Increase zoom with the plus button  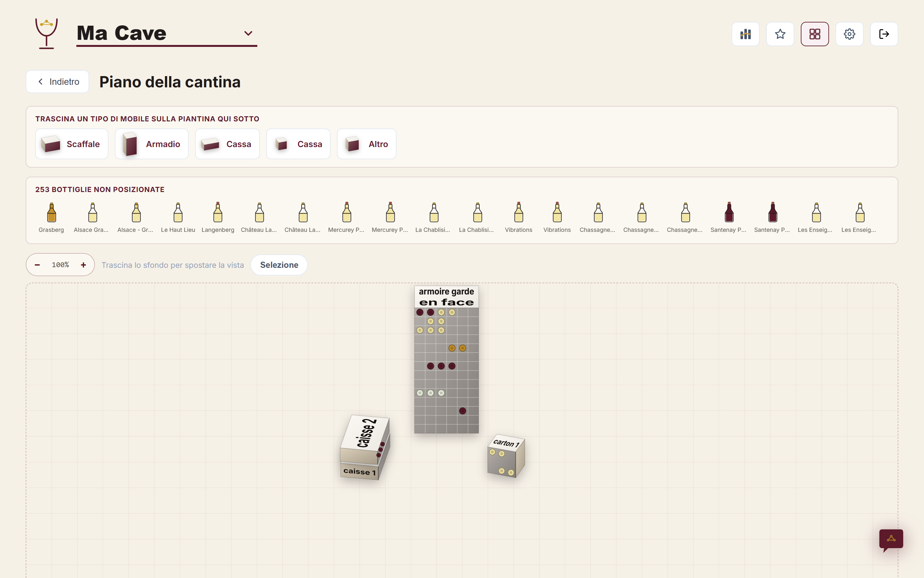pyautogui.click(x=83, y=265)
